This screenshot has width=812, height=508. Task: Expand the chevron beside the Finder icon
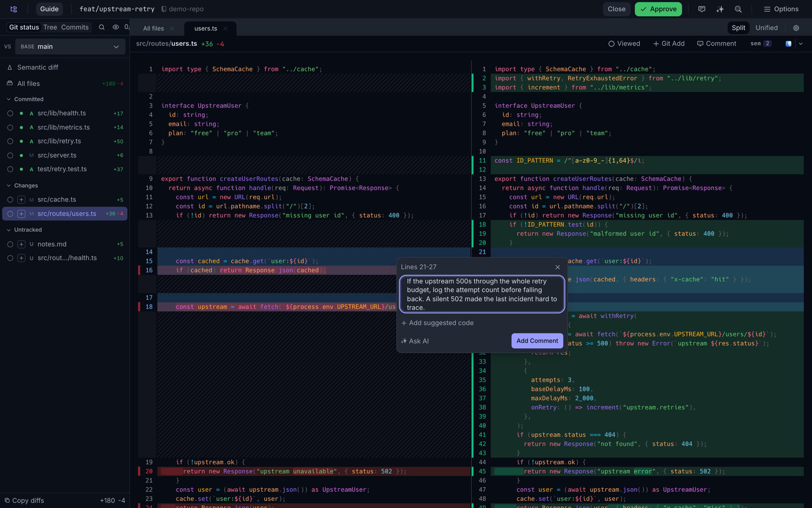point(801,43)
